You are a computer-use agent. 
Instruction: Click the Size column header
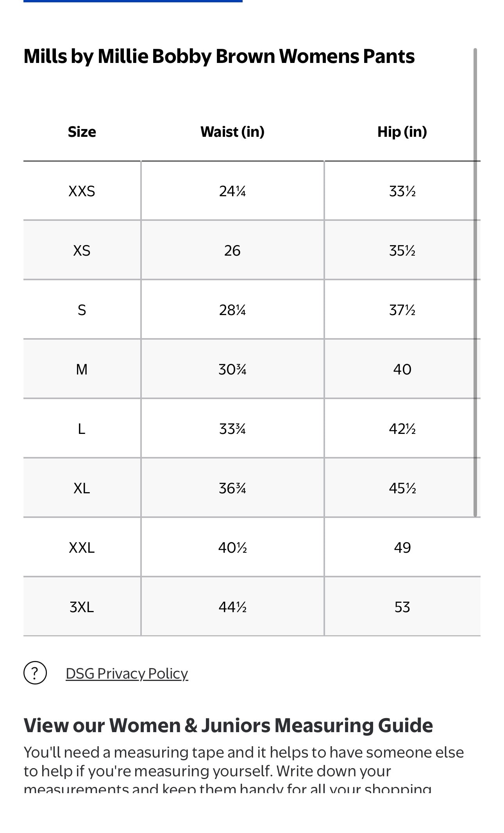pos(82,132)
